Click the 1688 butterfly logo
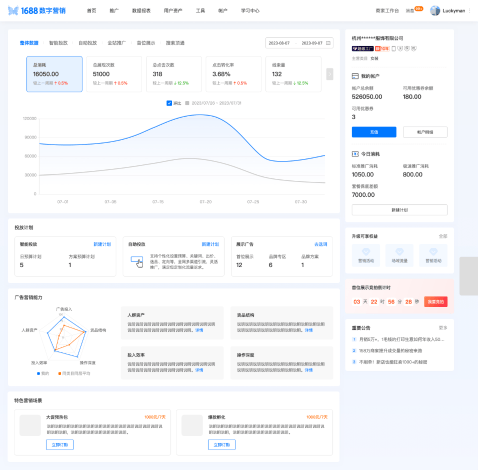The height and width of the screenshot is (470, 478). pos(13,11)
